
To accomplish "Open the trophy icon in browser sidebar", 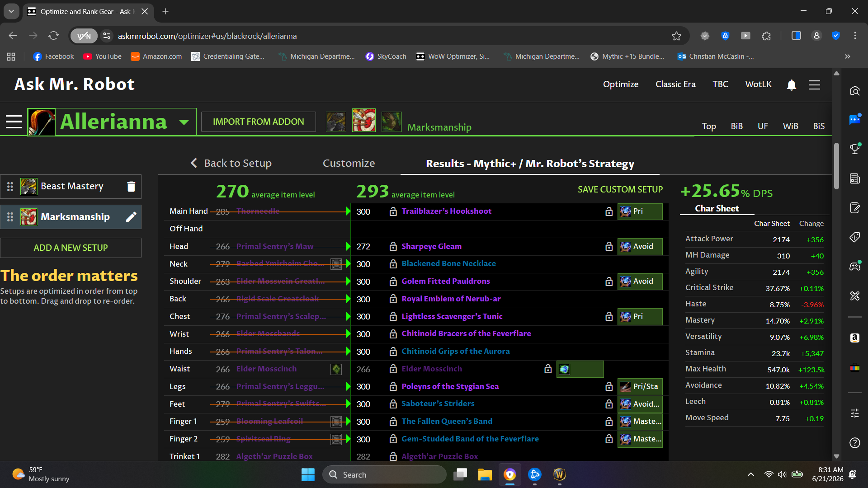I will (854, 149).
